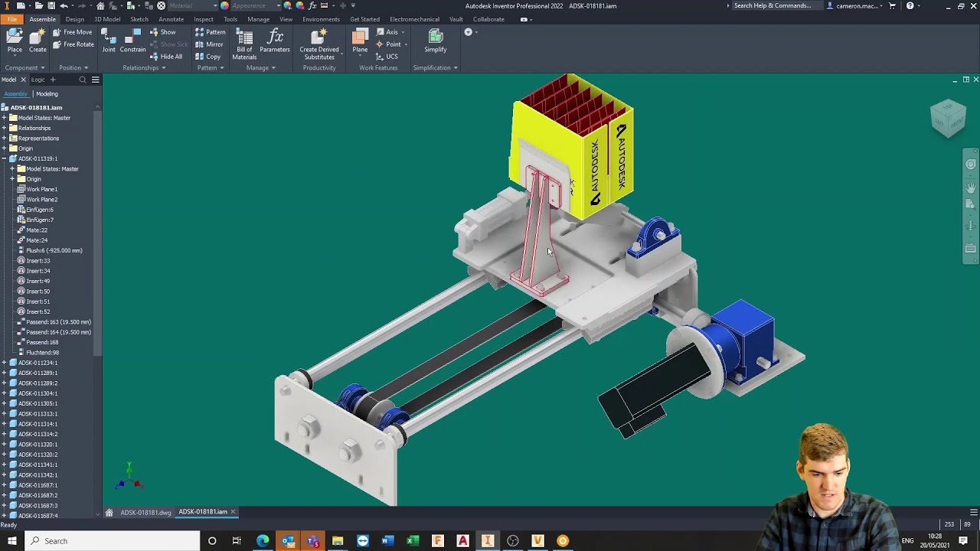980x551 pixels.
Task: Select ADSK-011687:3 in browser tree
Action: (38, 505)
